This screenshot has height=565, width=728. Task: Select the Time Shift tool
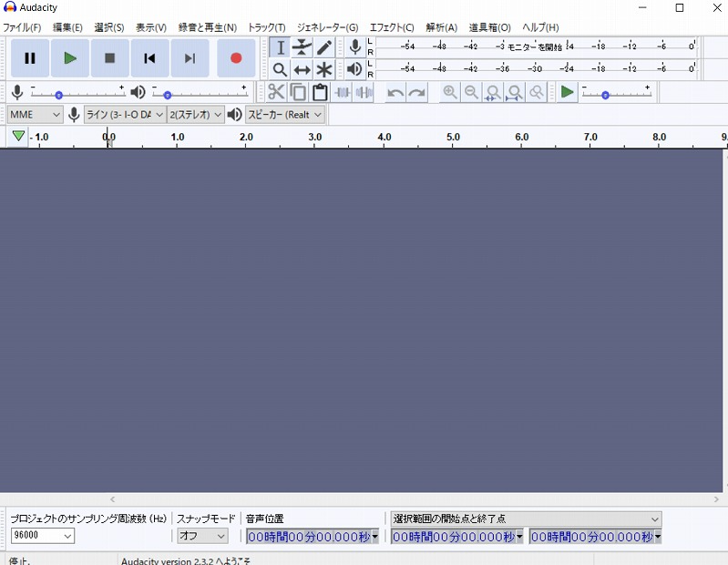click(302, 69)
